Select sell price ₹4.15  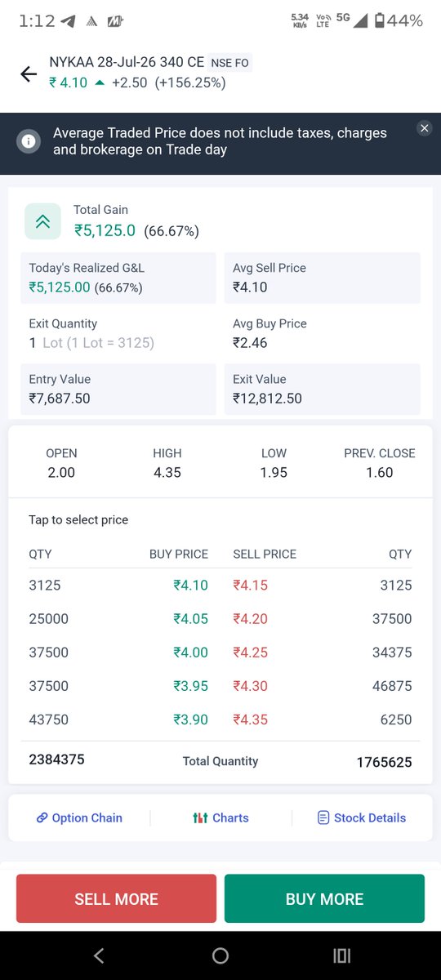click(250, 586)
